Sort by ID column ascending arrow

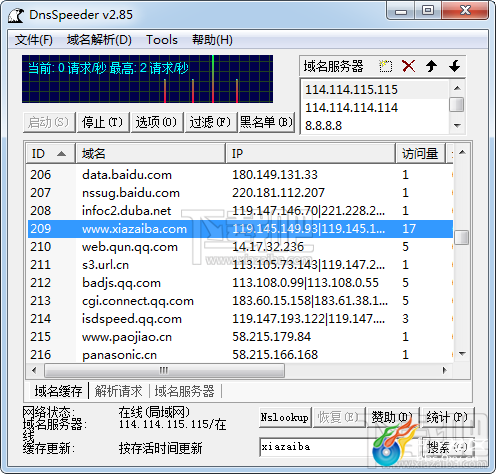(61, 154)
